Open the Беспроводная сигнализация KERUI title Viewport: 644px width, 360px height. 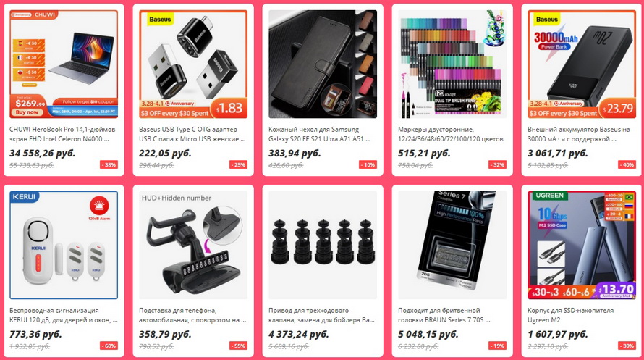tap(64, 315)
